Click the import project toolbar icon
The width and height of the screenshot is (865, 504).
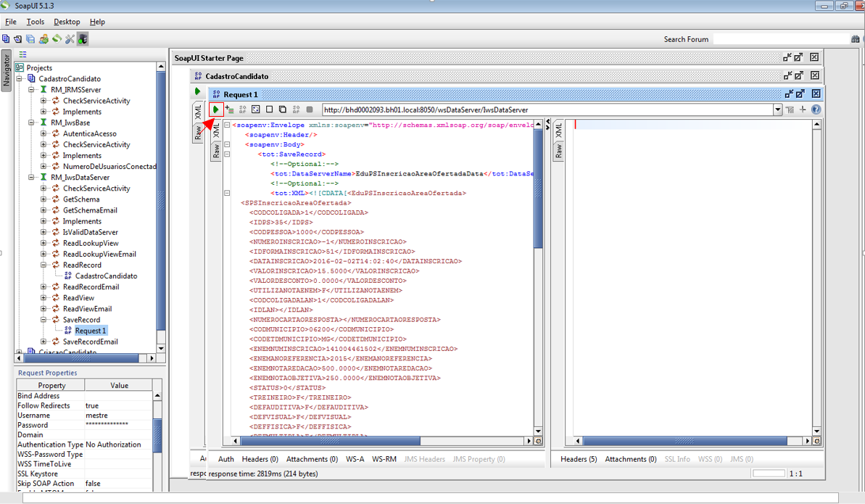(x=18, y=38)
